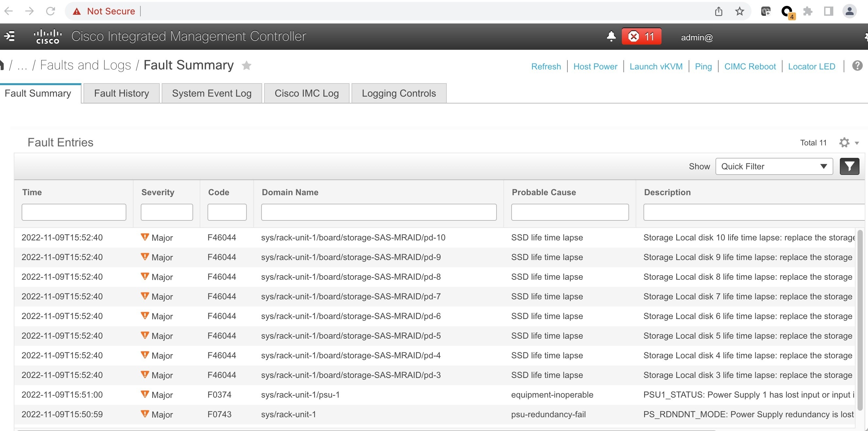
Task: Click the browser extensions puzzle icon
Action: (x=808, y=11)
